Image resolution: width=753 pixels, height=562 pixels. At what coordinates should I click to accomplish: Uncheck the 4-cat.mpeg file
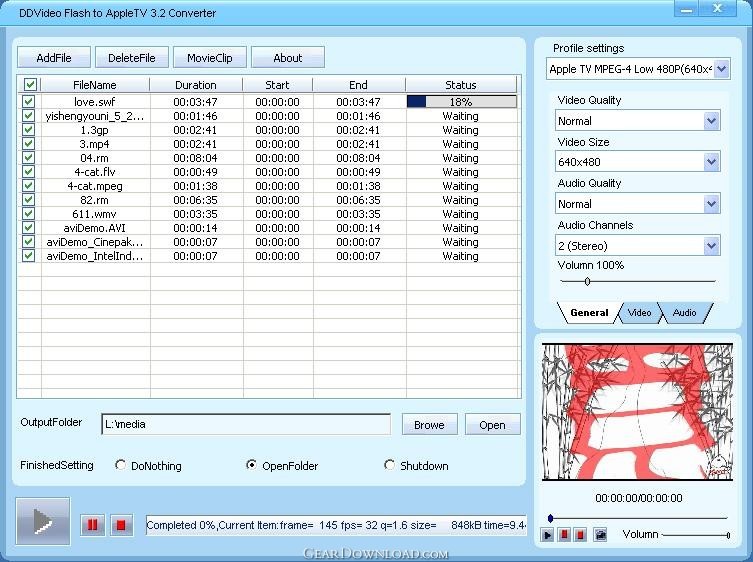click(28, 185)
